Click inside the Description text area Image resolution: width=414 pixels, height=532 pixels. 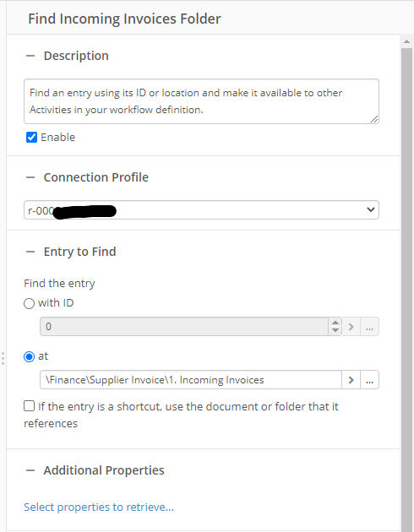click(201, 101)
